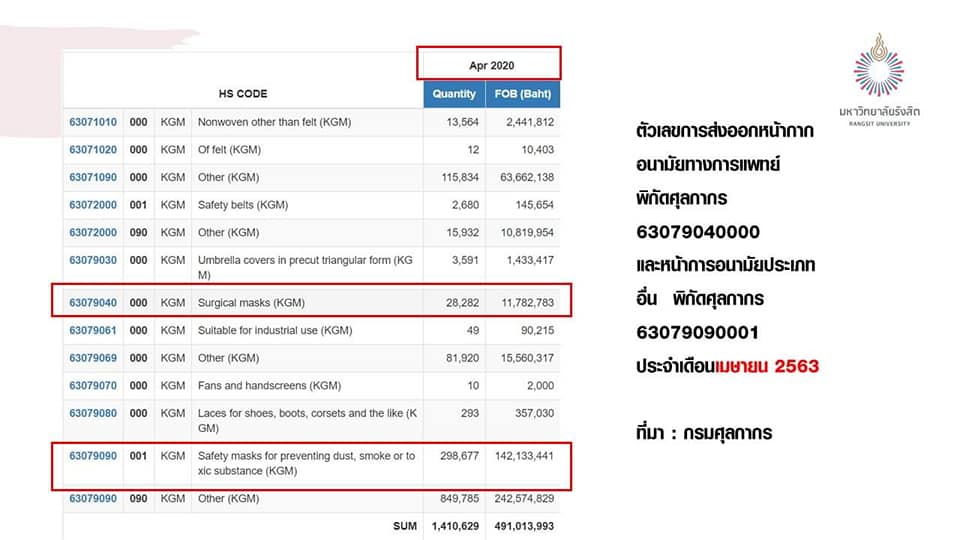Click HS code link 63079061
This screenshot has height=540, width=960.
93,330
